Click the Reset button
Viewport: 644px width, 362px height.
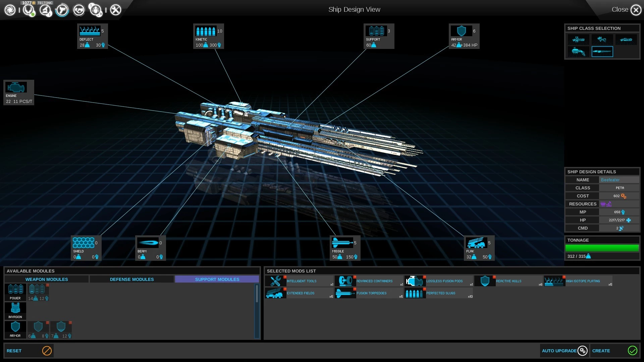29,351
